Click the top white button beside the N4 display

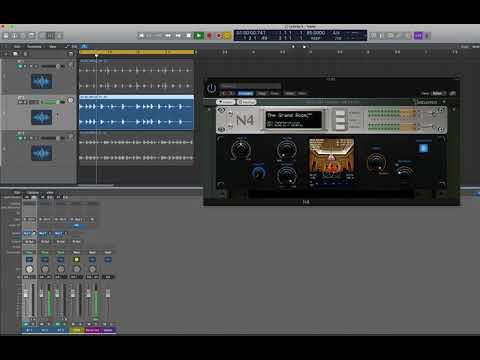(340, 113)
